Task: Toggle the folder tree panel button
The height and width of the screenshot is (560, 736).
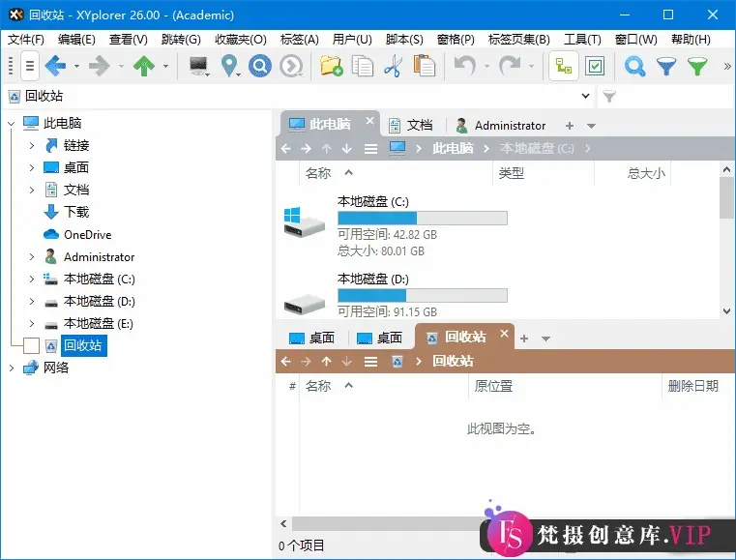Action: [x=563, y=67]
